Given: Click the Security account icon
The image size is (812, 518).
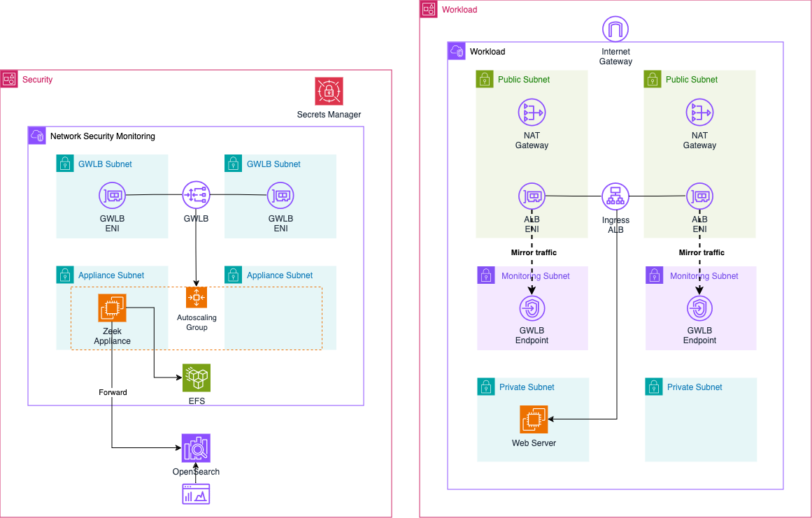Looking at the screenshot, I should [x=9, y=79].
